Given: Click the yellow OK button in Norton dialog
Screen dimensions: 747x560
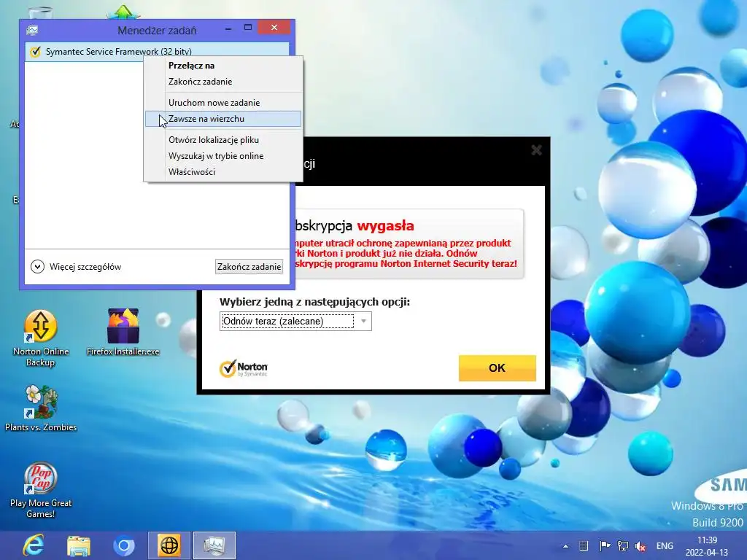Looking at the screenshot, I should (498, 367).
